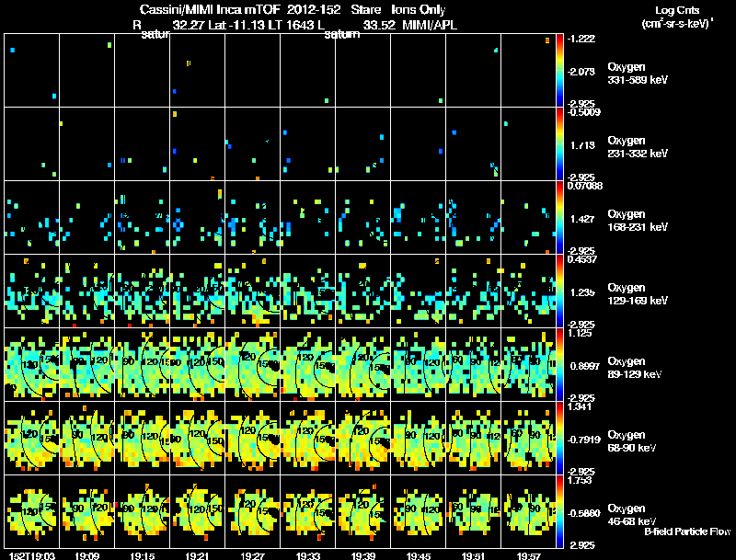Click the color bar beside Oxygen 231-332 keV
This screenshot has height=560, width=736.
click(x=559, y=144)
